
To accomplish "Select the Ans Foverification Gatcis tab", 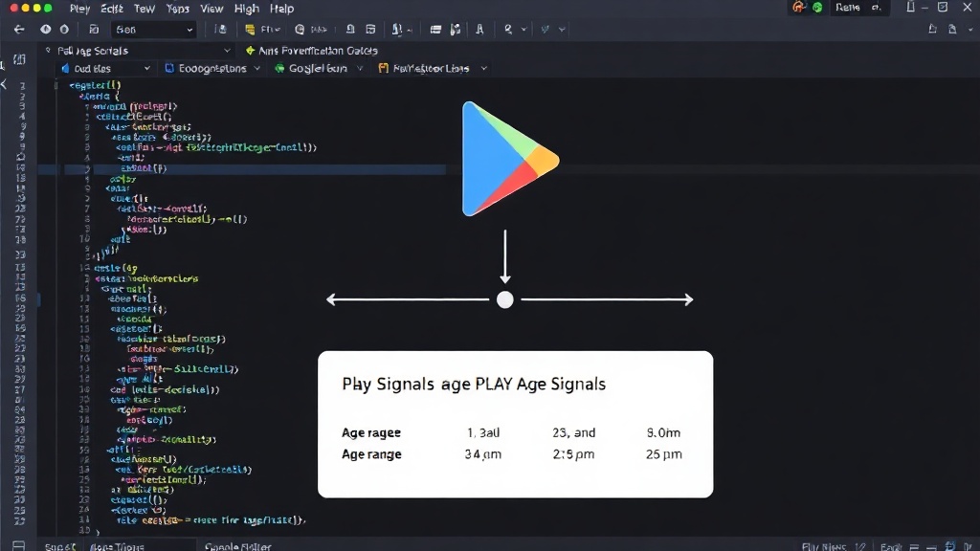I will [311, 51].
